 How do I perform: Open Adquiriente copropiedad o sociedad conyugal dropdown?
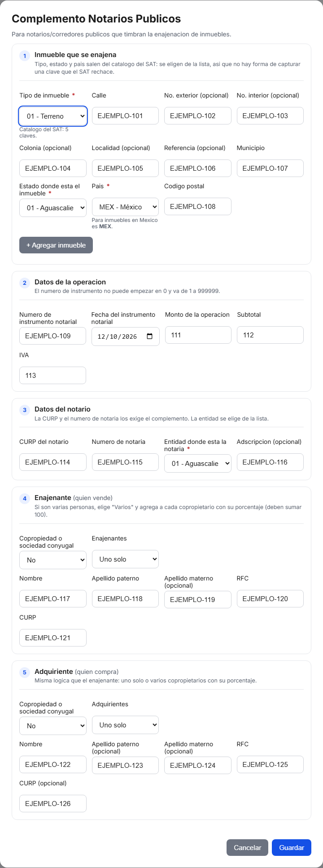coord(53,726)
